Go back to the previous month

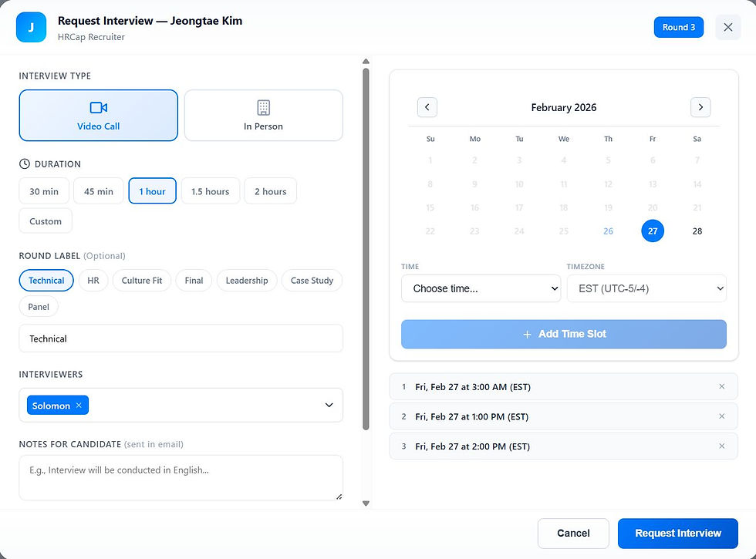coord(427,107)
